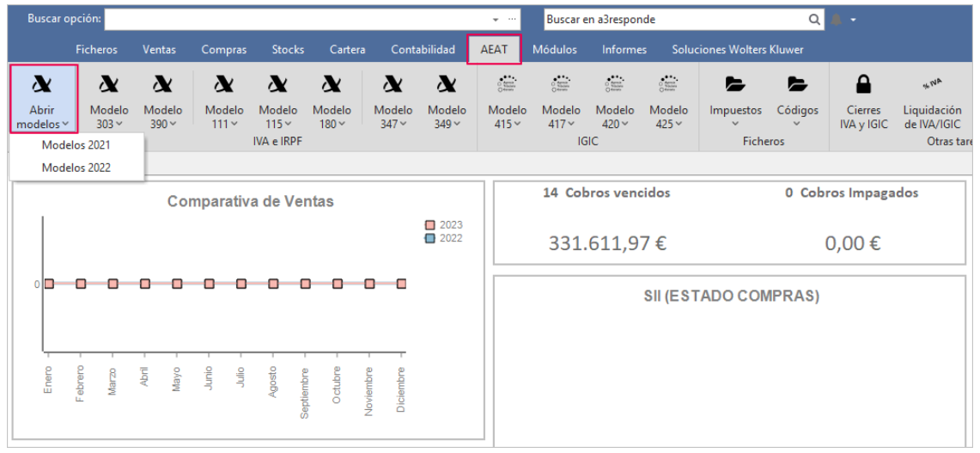Click the 0,00 € amount
The height and width of the screenshot is (453, 980).
[853, 242]
